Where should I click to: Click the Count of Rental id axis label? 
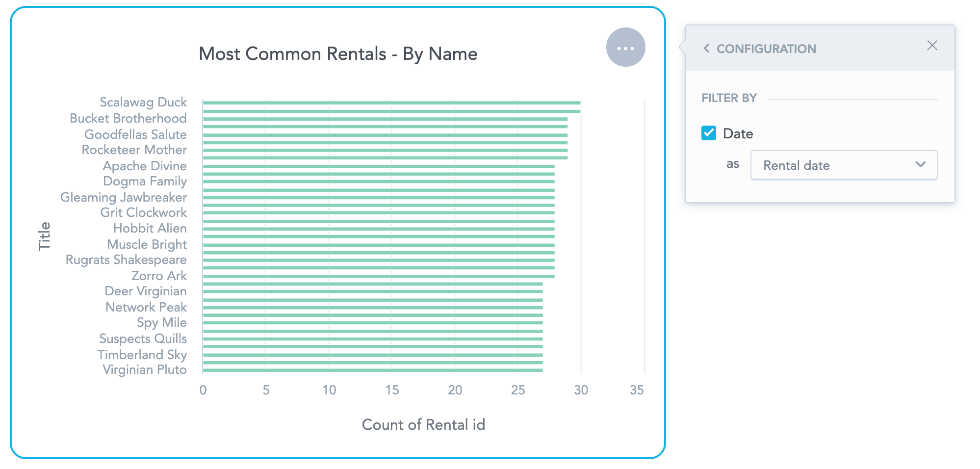point(423,424)
